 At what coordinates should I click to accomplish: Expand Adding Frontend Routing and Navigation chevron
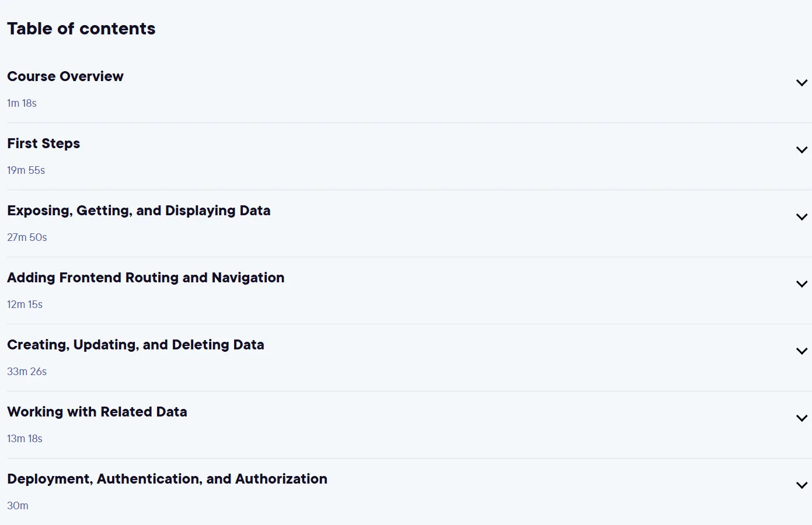point(801,284)
